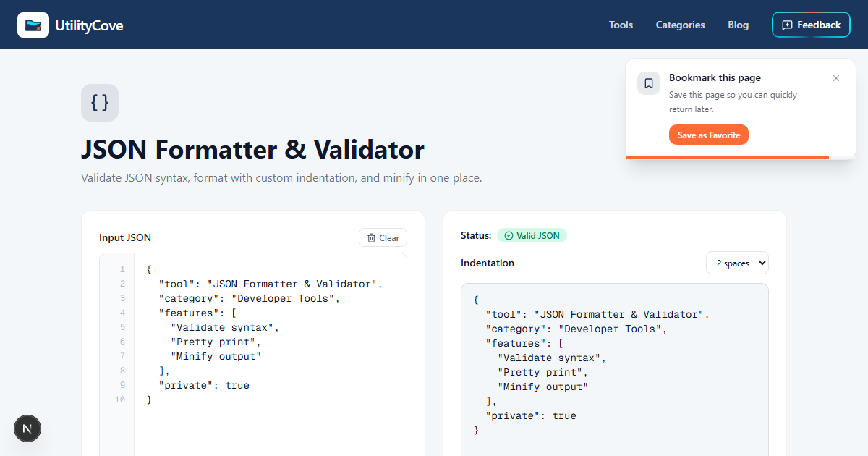
Task: Click line number 5 in input gutter
Action: tap(123, 327)
